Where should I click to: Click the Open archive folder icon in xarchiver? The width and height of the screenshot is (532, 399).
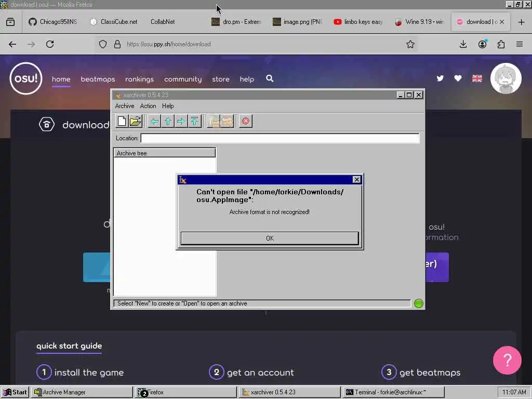[136, 121]
